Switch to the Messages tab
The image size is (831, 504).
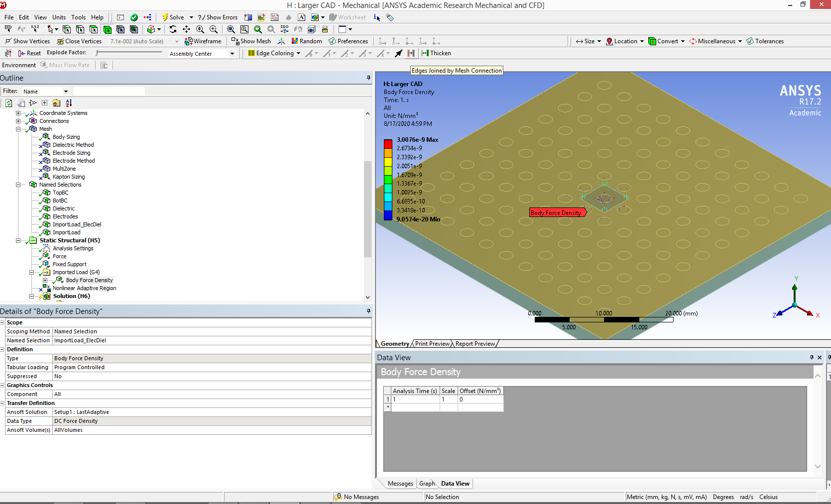(x=400, y=484)
